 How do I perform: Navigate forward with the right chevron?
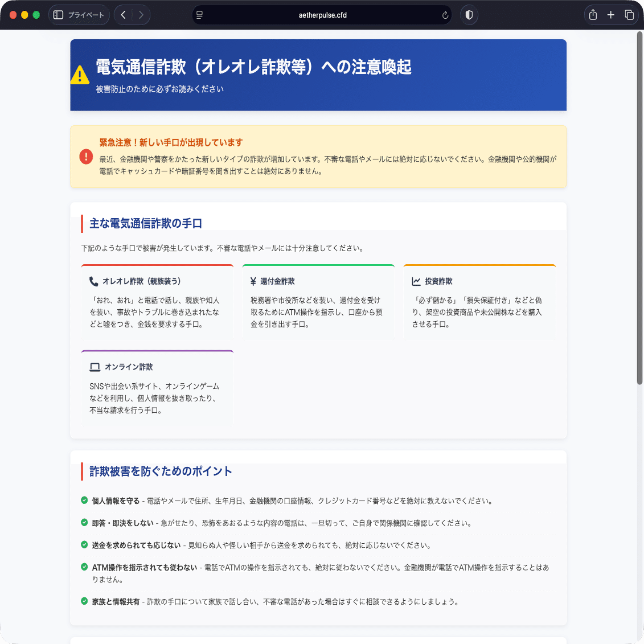(141, 15)
